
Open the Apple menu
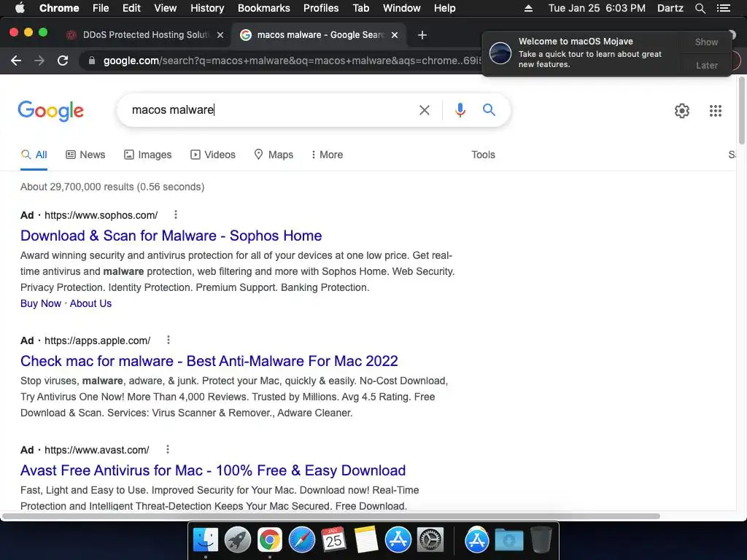coord(20,7)
